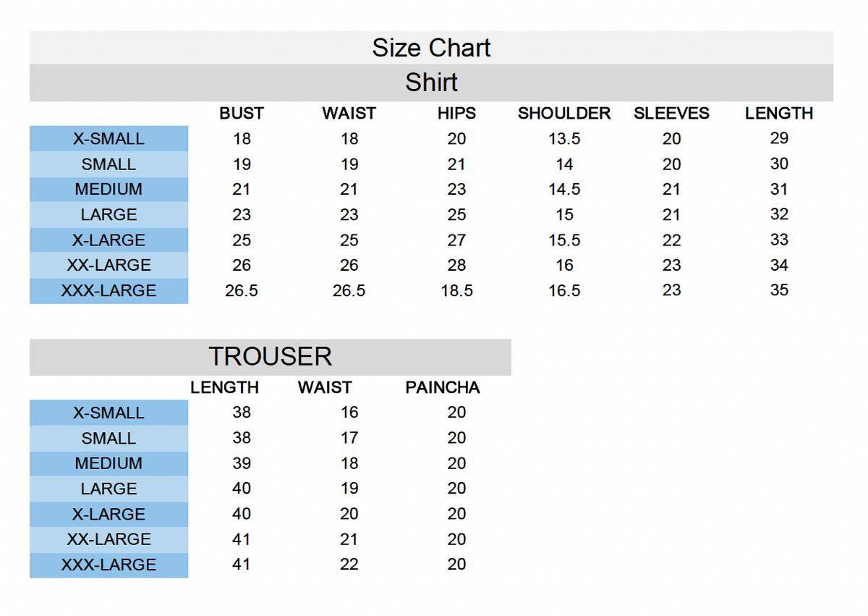Click the trouser waist value 22
This screenshot has height=616, width=868.
point(349,565)
